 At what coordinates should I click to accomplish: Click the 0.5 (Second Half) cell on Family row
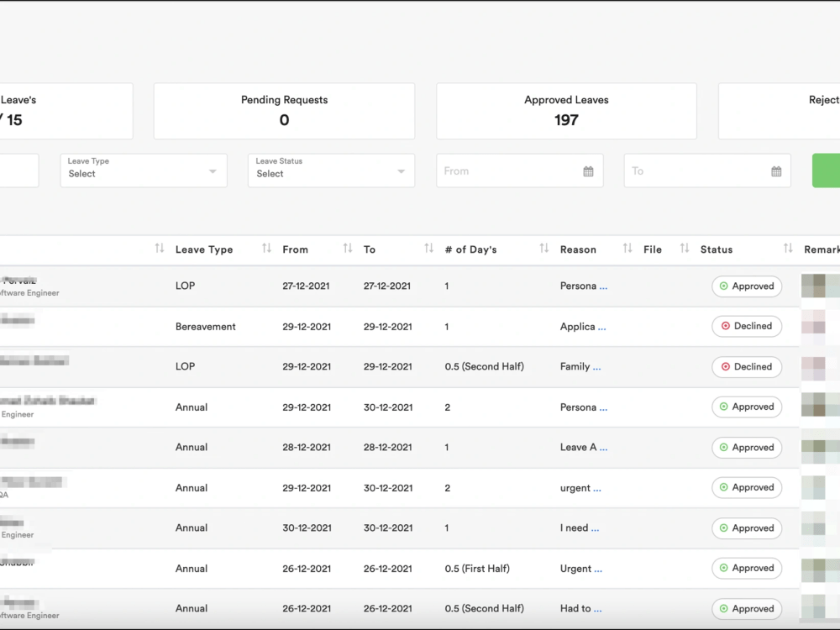tap(485, 367)
